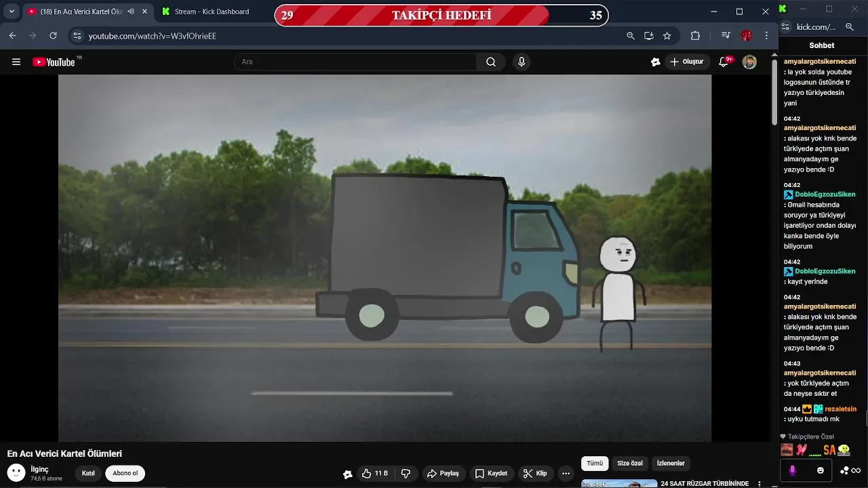Screen dimensions: 868x488
Task: Create a clip with Klip button
Action: pyautogui.click(x=535, y=473)
